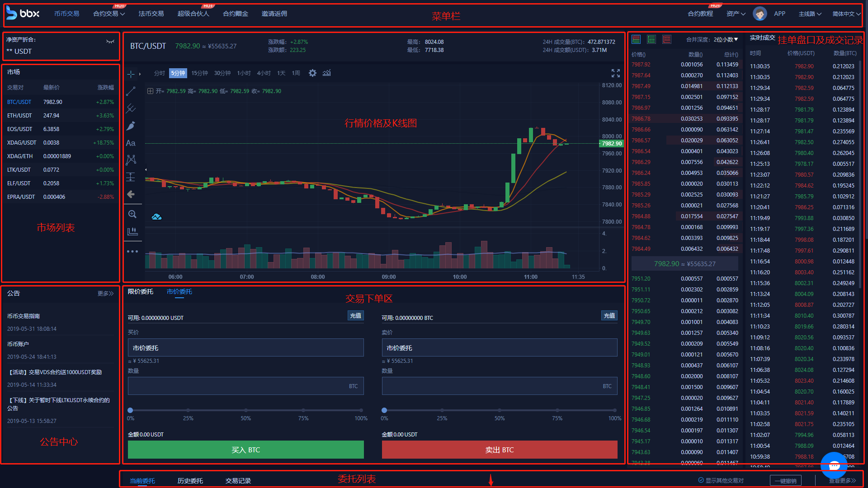The width and height of the screenshot is (868, 488).
Task: Open the 历史委托 tab
Action: pyautogui.click(x=190, y=480)
